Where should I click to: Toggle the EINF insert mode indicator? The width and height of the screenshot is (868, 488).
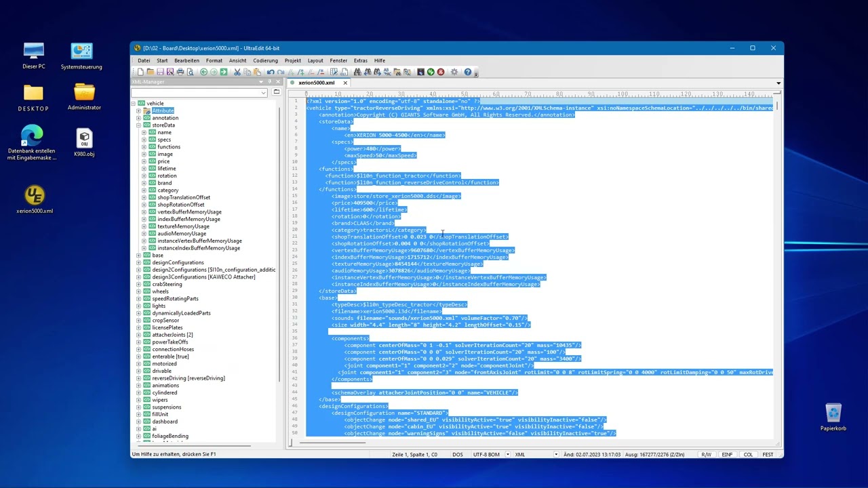(727, 454)
